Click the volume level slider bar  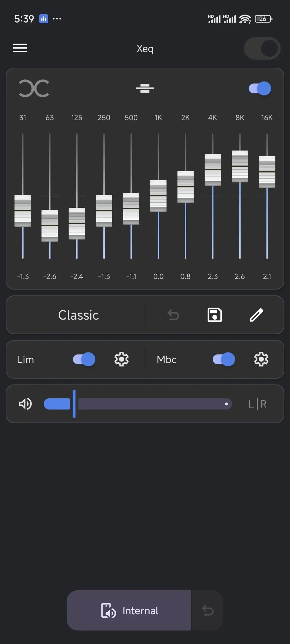coord(154,404)
